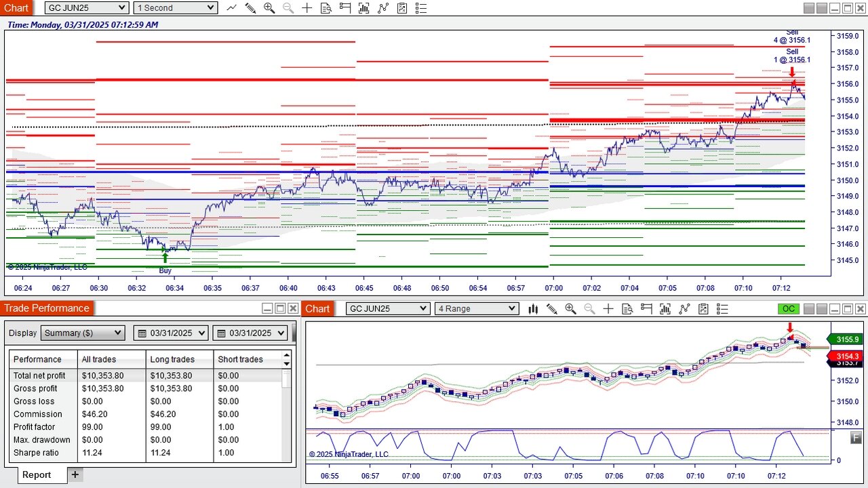Click the Long trades column header

pyautogui.click(x=180, y=359)
